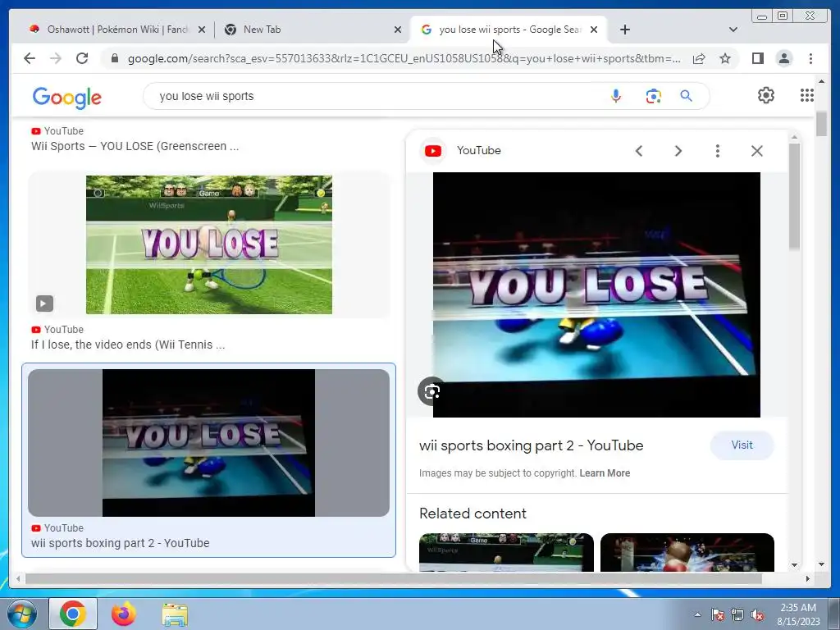
Task: Click YouTube logo in preview header
Action: coord(433,151)
